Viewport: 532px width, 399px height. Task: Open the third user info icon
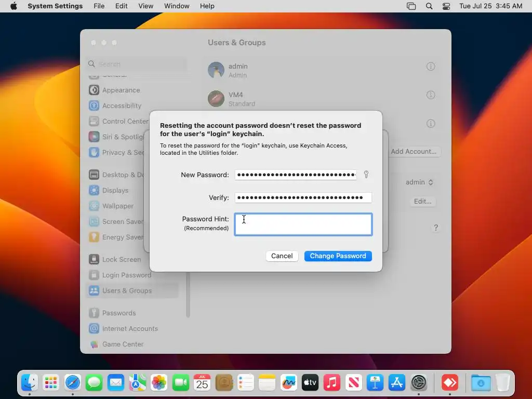tap(431, 124)
